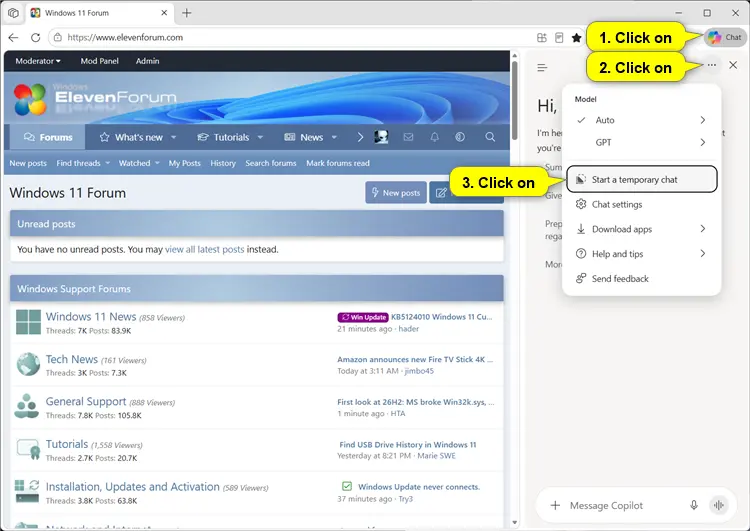The image size is (750, 531).
Task: Open the History link
Action: [x=223, y=163]
